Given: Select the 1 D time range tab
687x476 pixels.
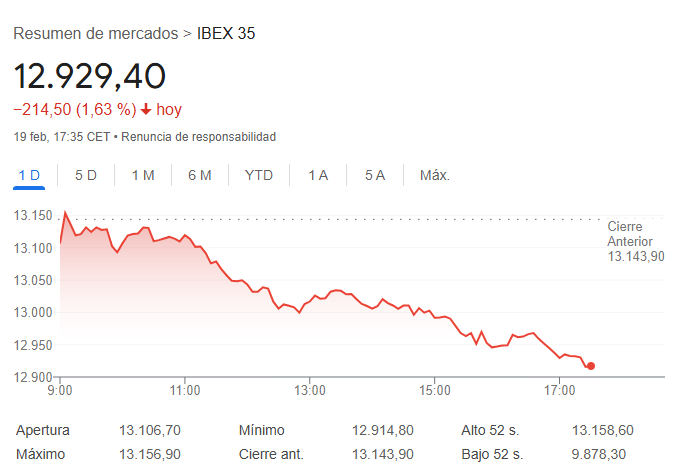Looking at the screenshot, I should tap(29, 175).
